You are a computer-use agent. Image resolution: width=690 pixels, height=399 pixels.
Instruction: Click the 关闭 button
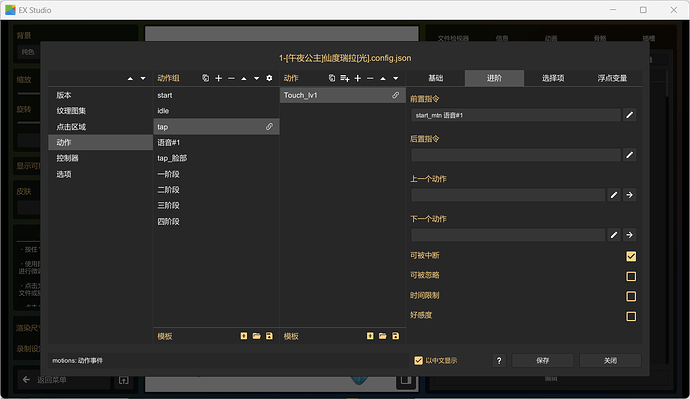pos(610,360)
